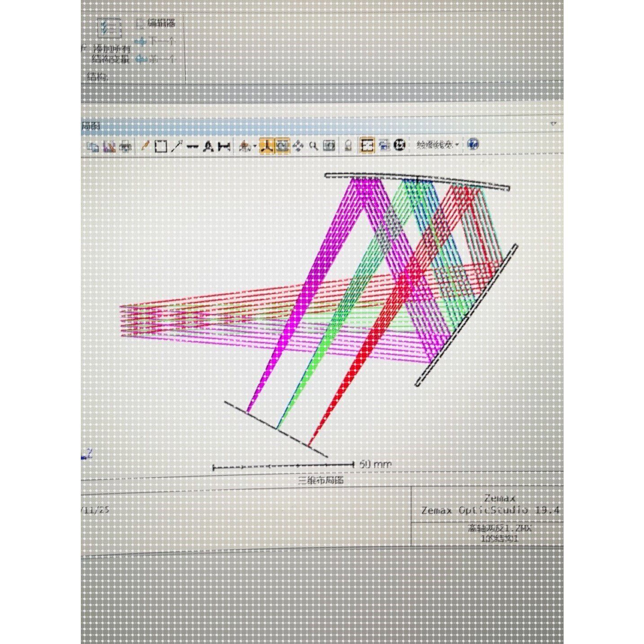Click the lock window icon
Viewport: 644px width, 644px height.
pyautogui.click(x=348, y=146)
